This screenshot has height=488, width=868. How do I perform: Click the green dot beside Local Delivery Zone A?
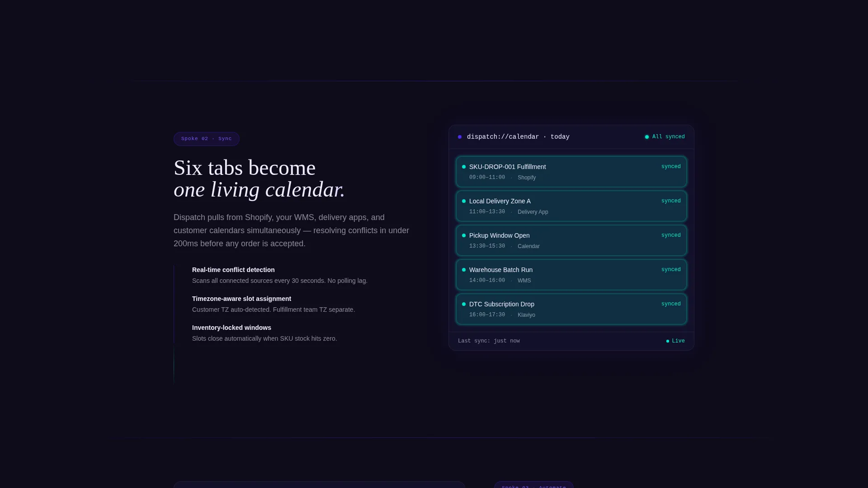pyautogui.click(x=464, y=201)
